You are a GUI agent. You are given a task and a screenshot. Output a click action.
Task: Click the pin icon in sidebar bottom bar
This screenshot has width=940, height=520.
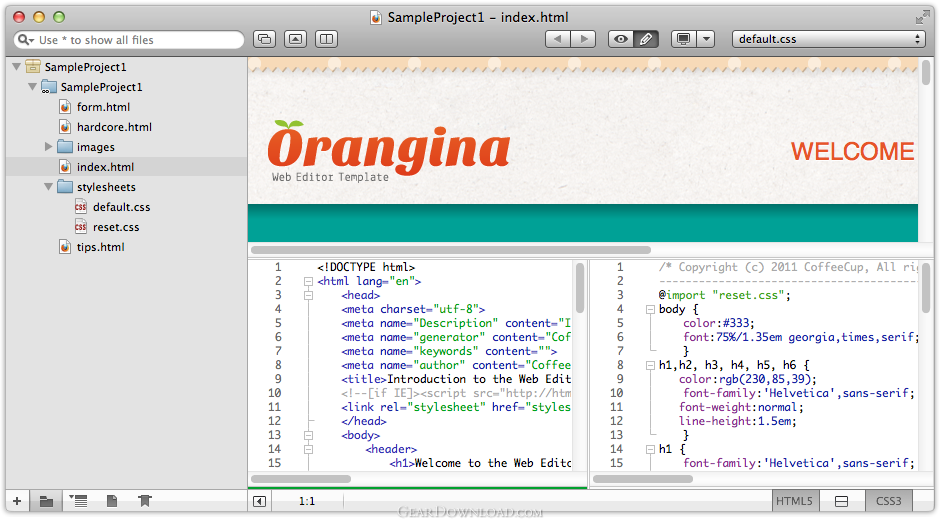[x=144, y=501]
